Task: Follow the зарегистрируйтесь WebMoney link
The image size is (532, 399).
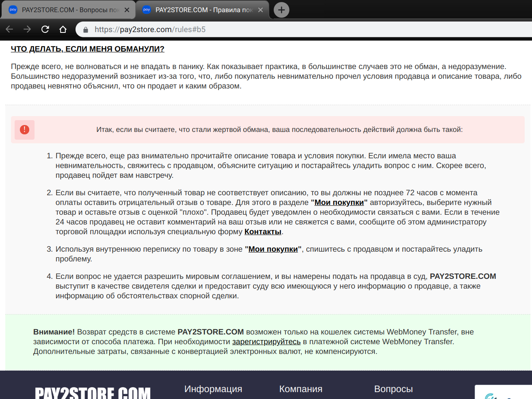Action: [266, 342]
